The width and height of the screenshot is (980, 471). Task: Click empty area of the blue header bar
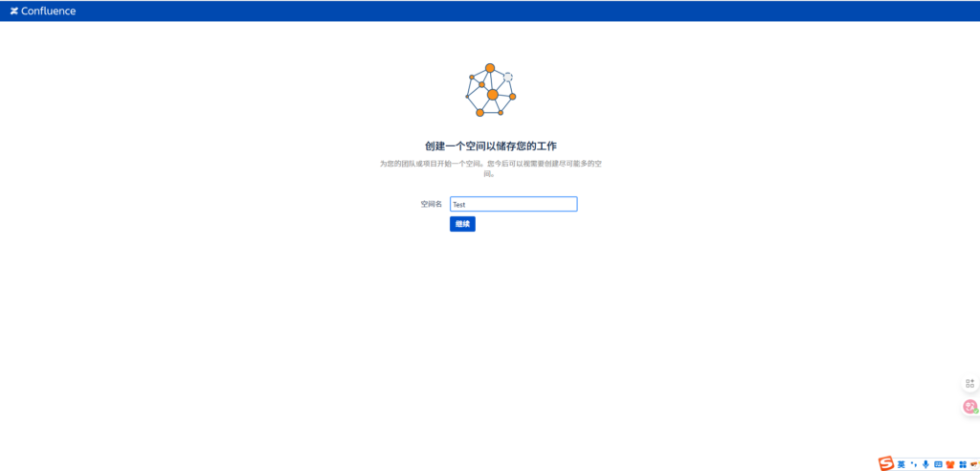[479, 11]
